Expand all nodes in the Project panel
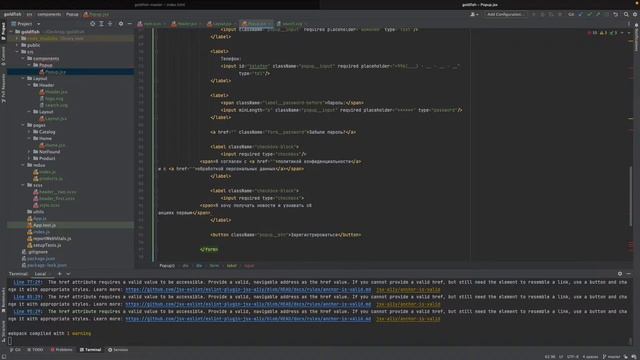 click(101, 24)
